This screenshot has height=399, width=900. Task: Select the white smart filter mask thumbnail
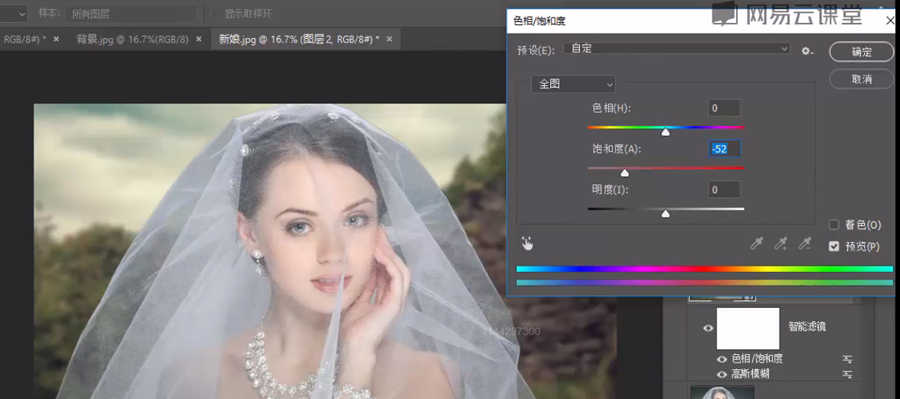click(x=748, y=328)
